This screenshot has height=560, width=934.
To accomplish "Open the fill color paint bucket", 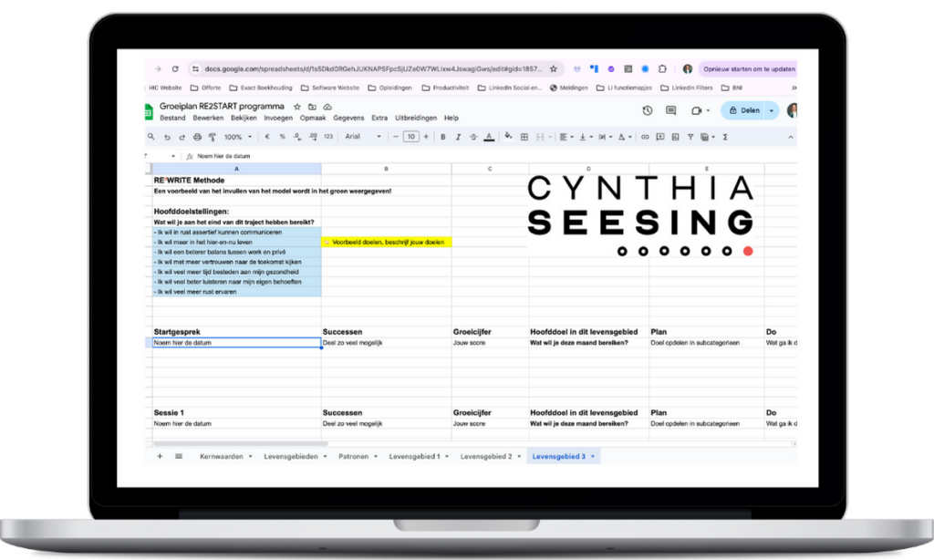I will point(508,137).
